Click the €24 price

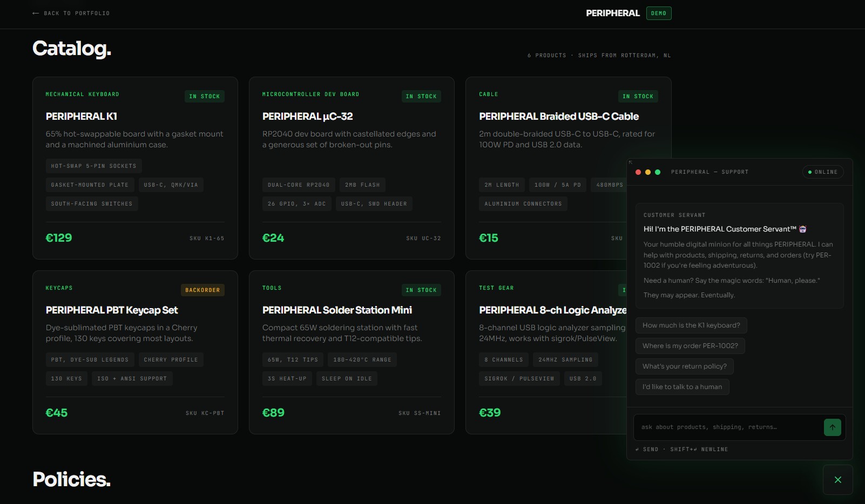[x=273, y=238]
